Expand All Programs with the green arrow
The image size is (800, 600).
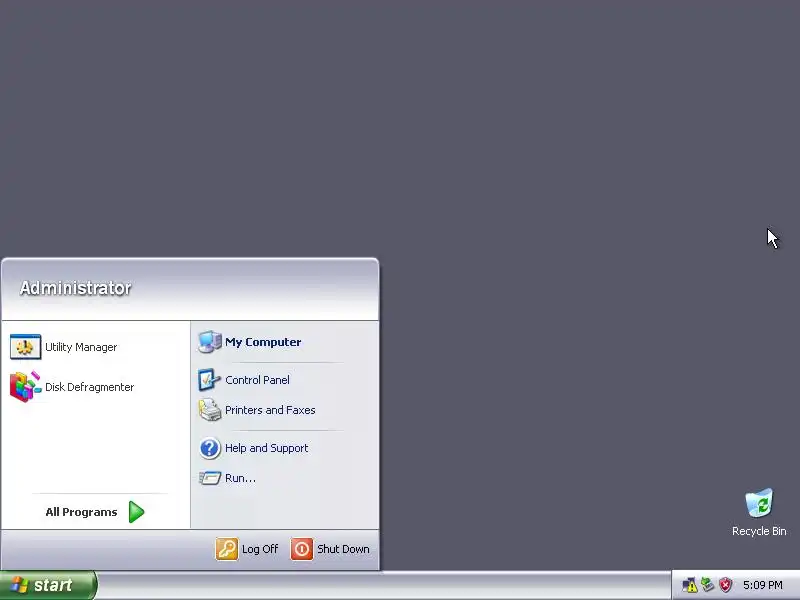pos(136,512)
